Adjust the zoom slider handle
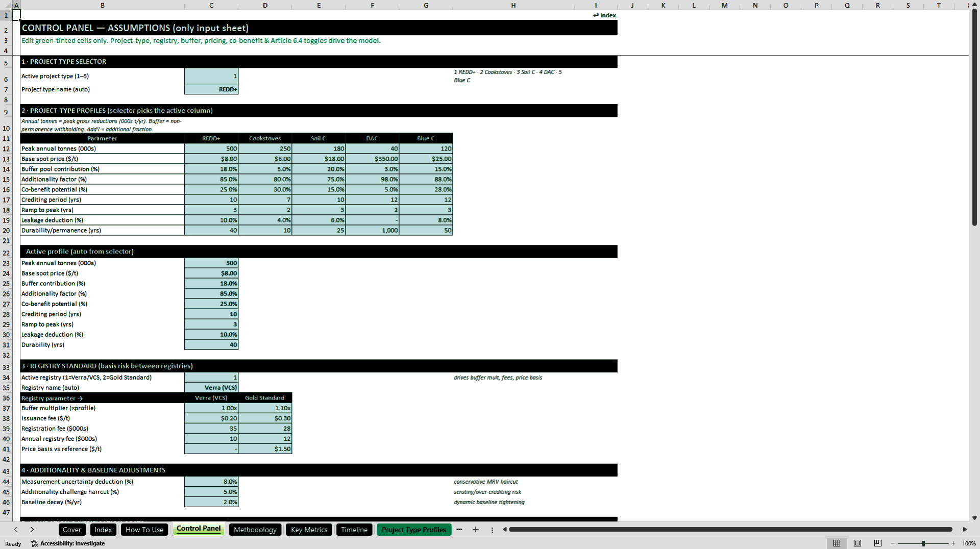This screenshot has width=980, height=549. pyautogui.click(x=923, y=543)
